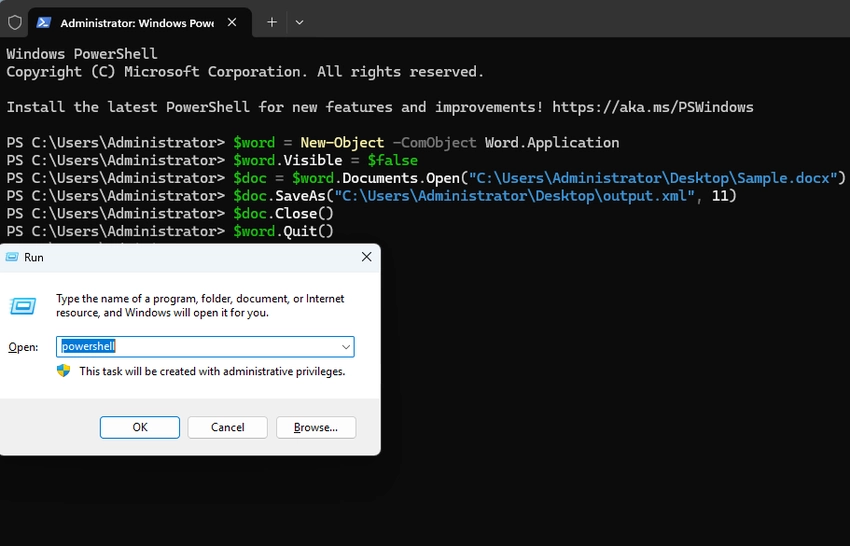Click the -ComObject parameter text
The image size is (850, 546).
(x=434, y=143)
